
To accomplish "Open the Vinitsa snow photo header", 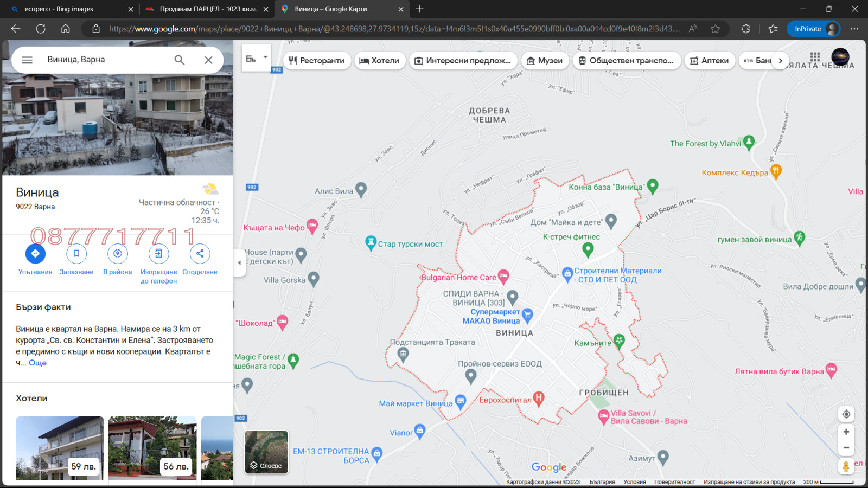I will click(x=118, y=124).
